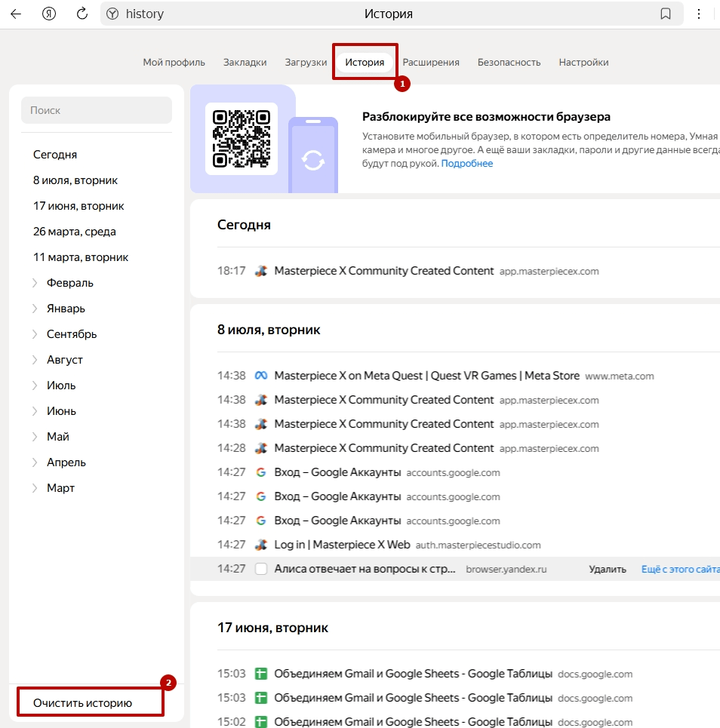The width and height of the screenshot is (720, 728).
Task: Select the История tab
Action: coord(365,62)
